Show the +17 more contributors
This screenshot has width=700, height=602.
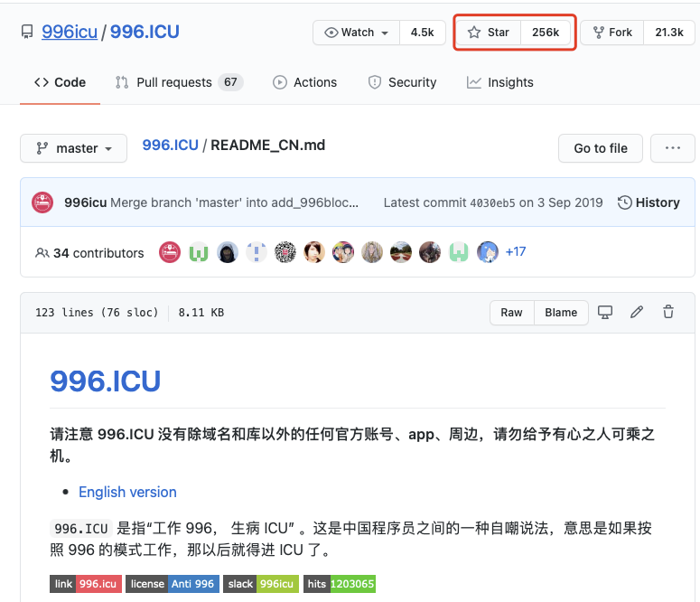pyautogui.click(x=516, y=252)
